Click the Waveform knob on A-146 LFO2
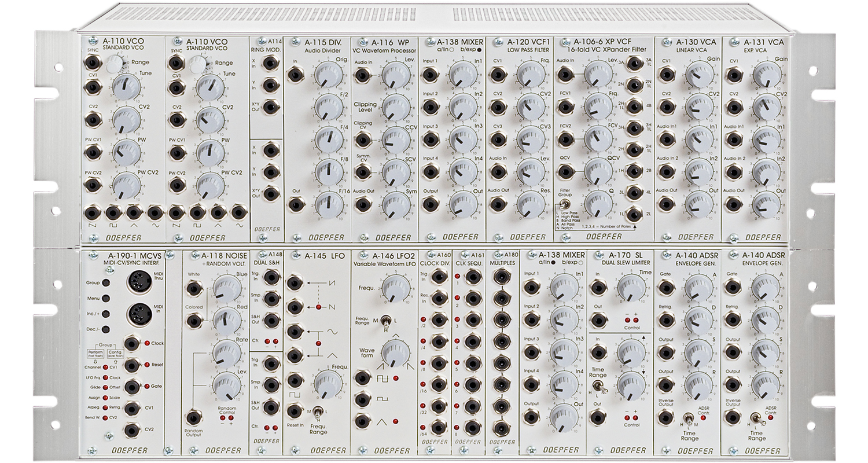The image size is (868, 463). [x=396, y=353]
